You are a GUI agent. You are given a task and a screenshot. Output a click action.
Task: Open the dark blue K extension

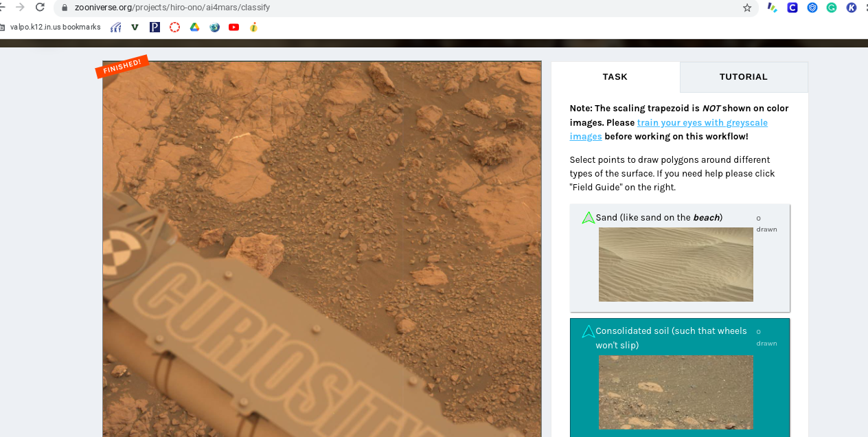click(x=852, y=8)
